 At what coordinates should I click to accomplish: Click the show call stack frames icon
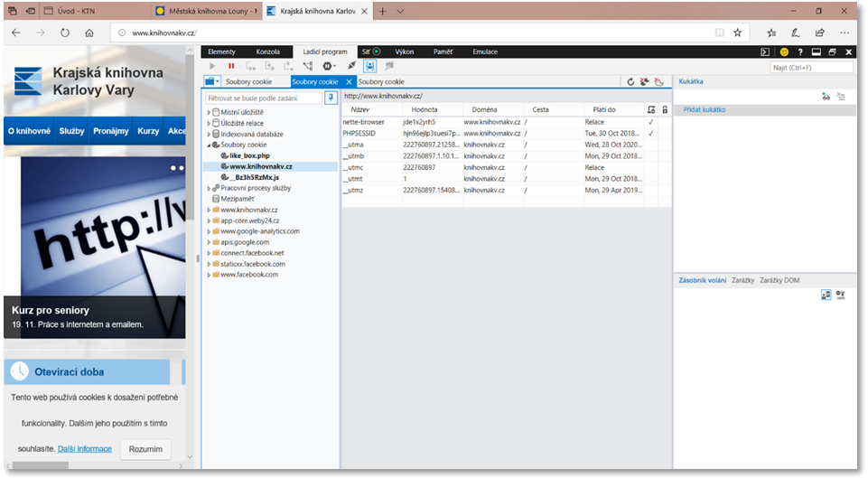[x=826, y=295]
